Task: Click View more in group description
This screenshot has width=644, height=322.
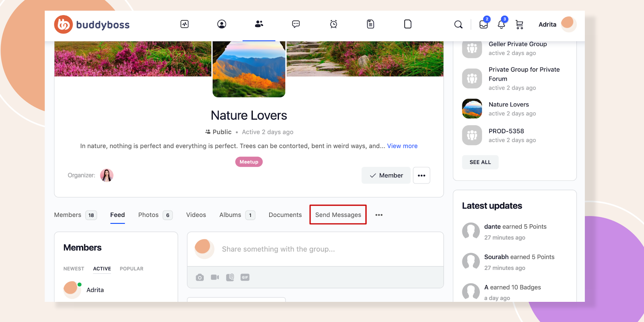Action: pyautogui.click(x=402, y=146)
